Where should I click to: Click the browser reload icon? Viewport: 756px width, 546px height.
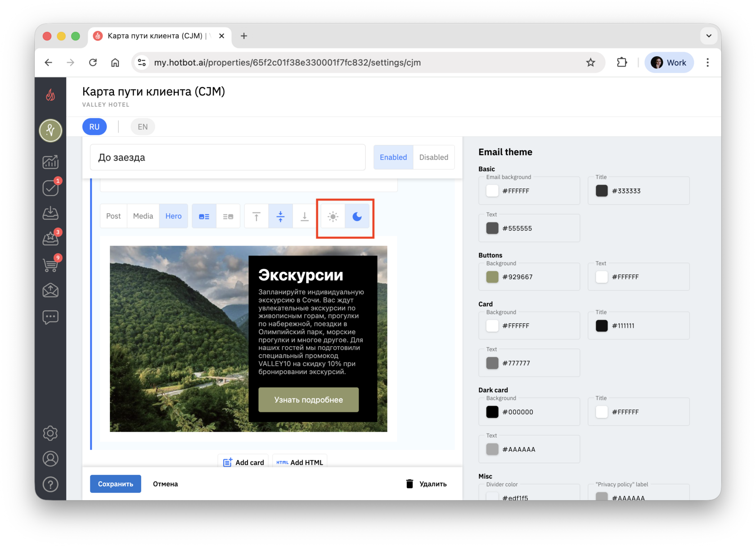[x=93, y=63]
